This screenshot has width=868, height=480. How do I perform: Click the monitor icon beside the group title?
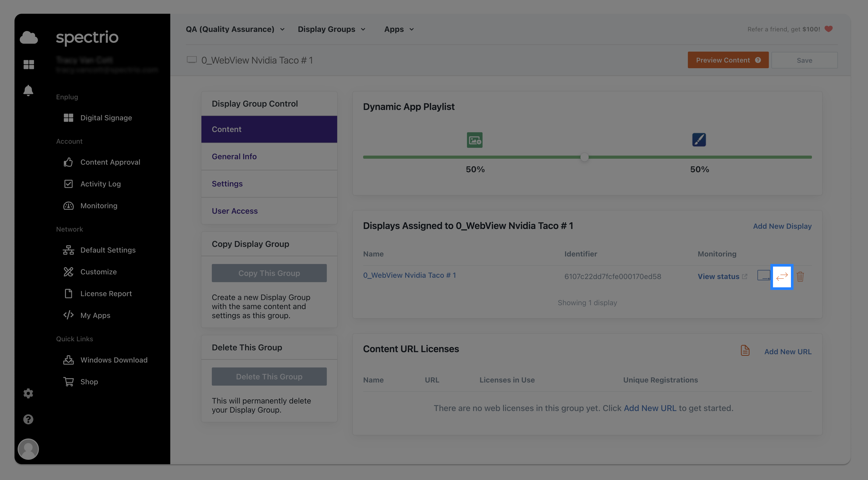pos(192,60)
